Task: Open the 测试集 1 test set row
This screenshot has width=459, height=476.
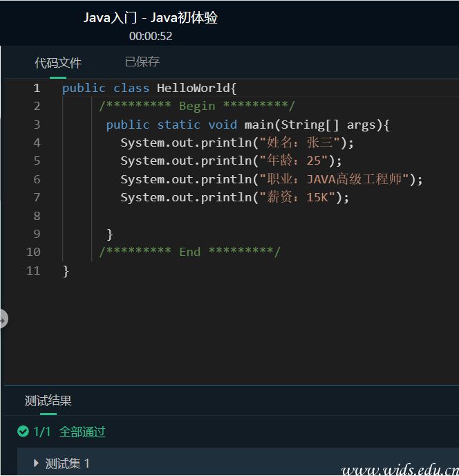Action: 68,464
